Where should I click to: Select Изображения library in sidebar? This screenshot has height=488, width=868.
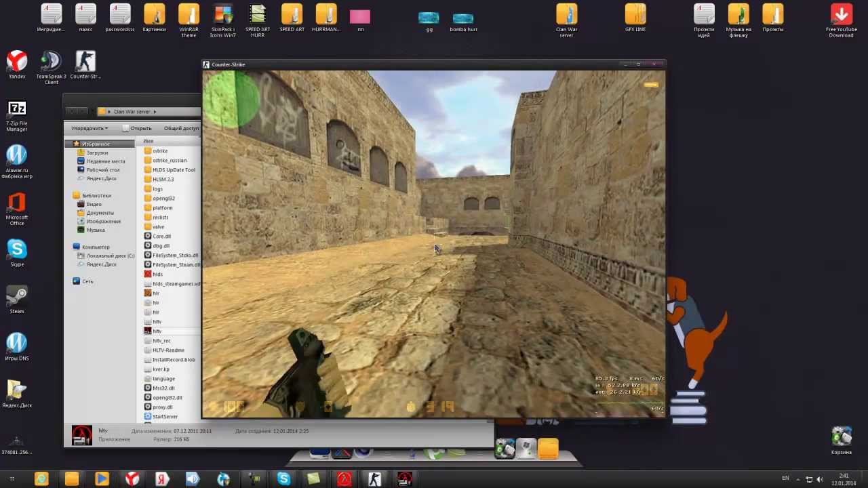coord(103,221)
